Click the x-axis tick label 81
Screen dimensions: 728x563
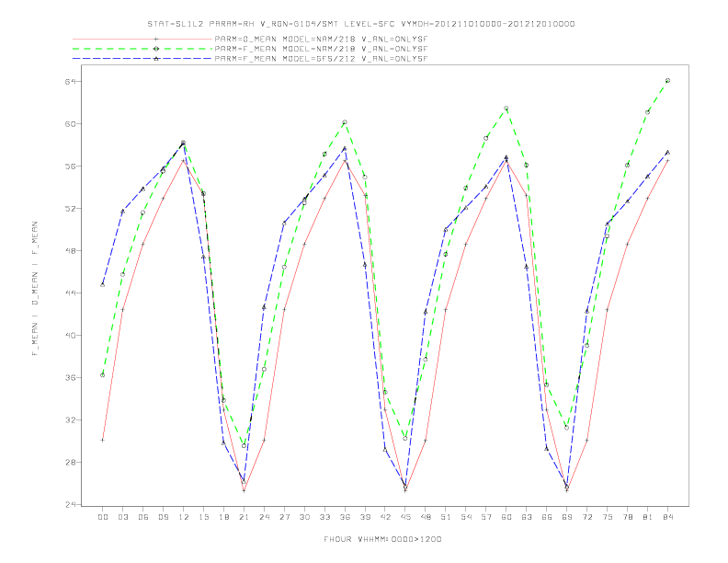click(648, 517)
